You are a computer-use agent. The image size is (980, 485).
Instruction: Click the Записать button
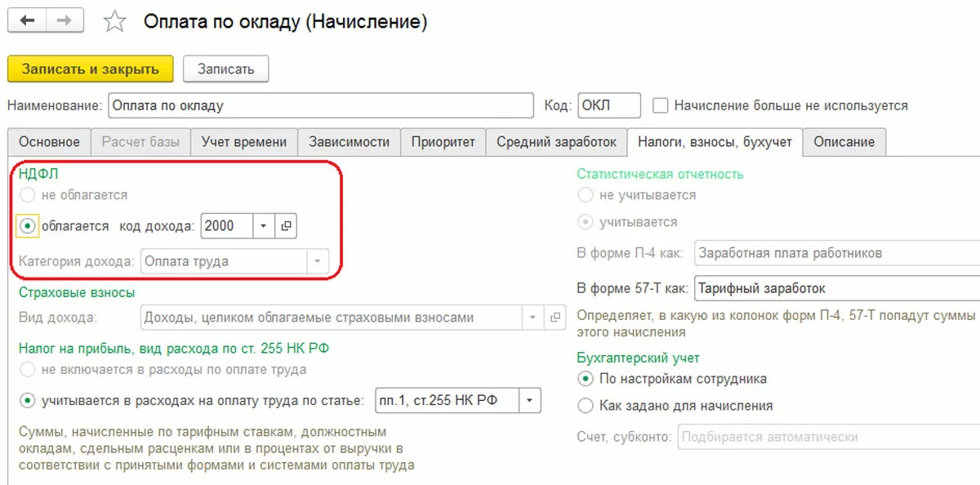226,69
